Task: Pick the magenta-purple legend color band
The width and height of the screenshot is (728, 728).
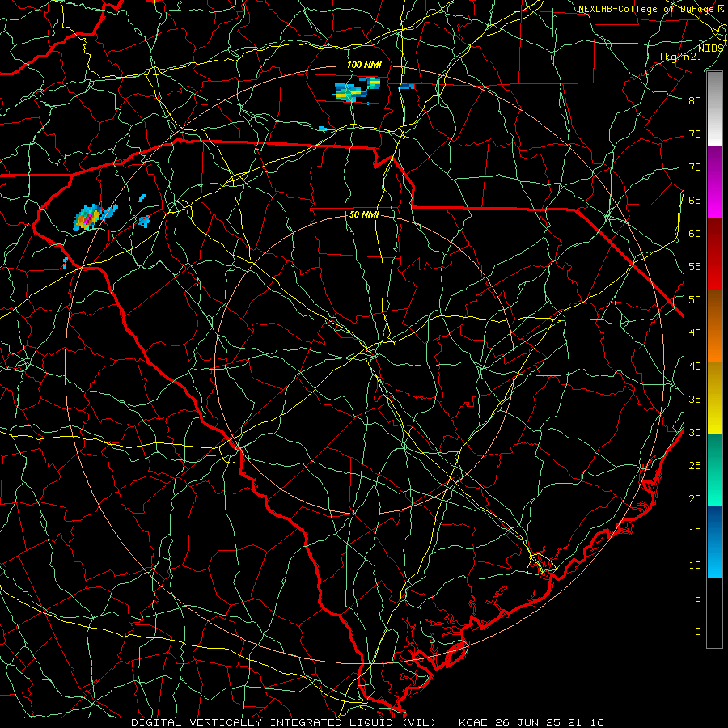Action: [714, 182]
